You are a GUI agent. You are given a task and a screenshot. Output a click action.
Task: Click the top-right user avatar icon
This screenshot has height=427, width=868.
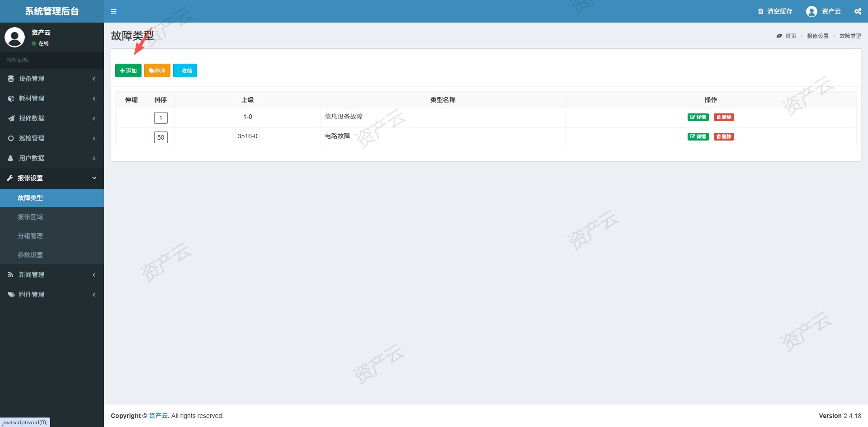click(811, 11)
